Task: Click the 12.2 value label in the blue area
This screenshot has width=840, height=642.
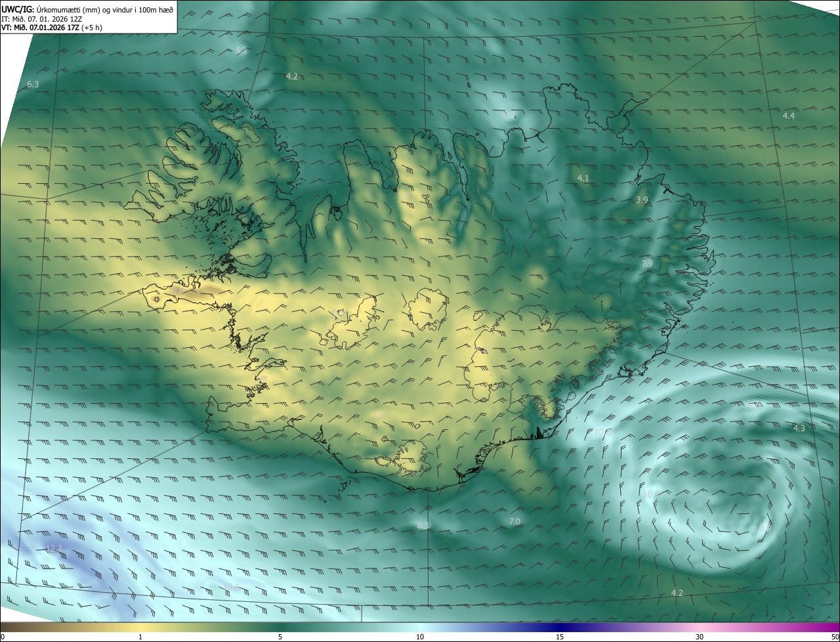Action: [x=54, y=548]
